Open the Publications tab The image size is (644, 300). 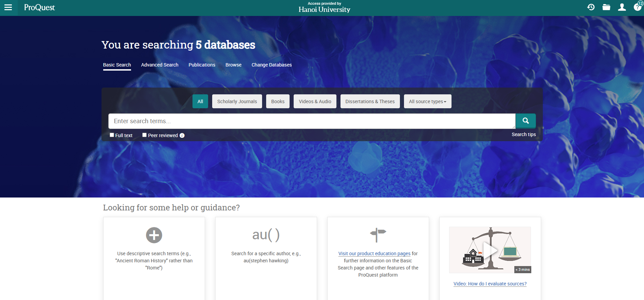pos(202,65)
